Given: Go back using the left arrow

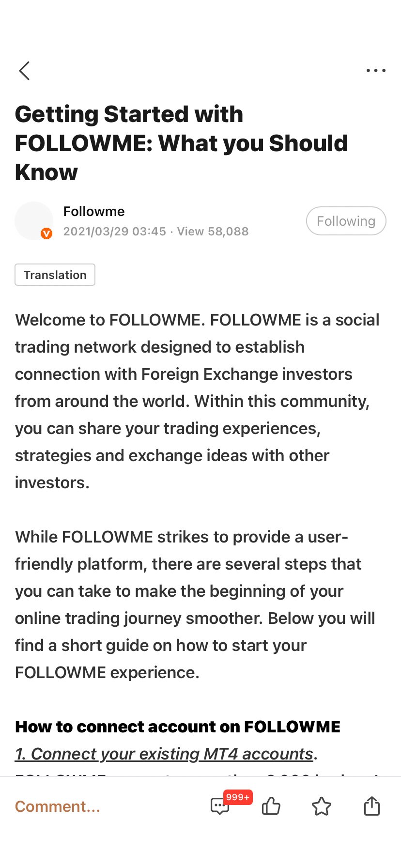Looking at the screenshot, I should [x=24, y=71].
